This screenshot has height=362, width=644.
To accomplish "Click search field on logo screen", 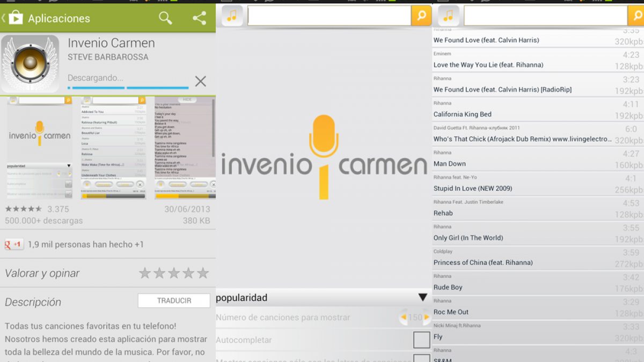I will click(330, 16).
